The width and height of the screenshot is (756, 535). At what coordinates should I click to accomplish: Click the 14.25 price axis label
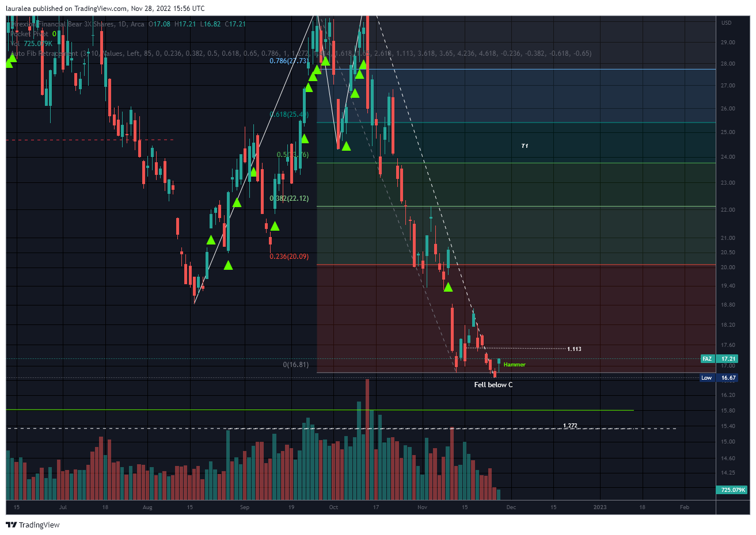(728, 473)
